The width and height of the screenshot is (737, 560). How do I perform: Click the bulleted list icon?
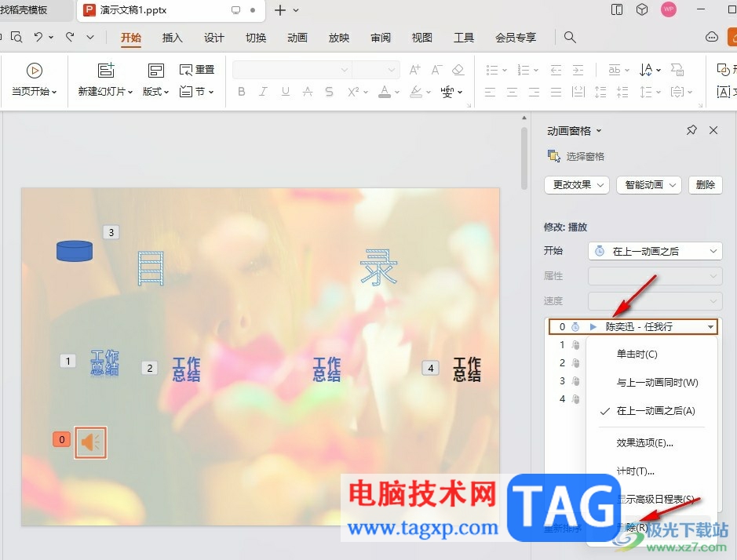coord(492,70)
